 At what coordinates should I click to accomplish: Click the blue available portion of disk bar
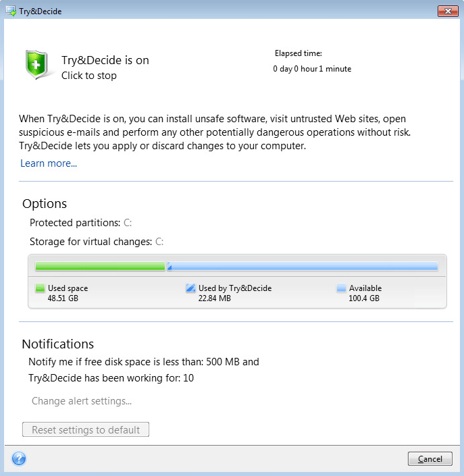pyautogui.click(x=305, y=266)
